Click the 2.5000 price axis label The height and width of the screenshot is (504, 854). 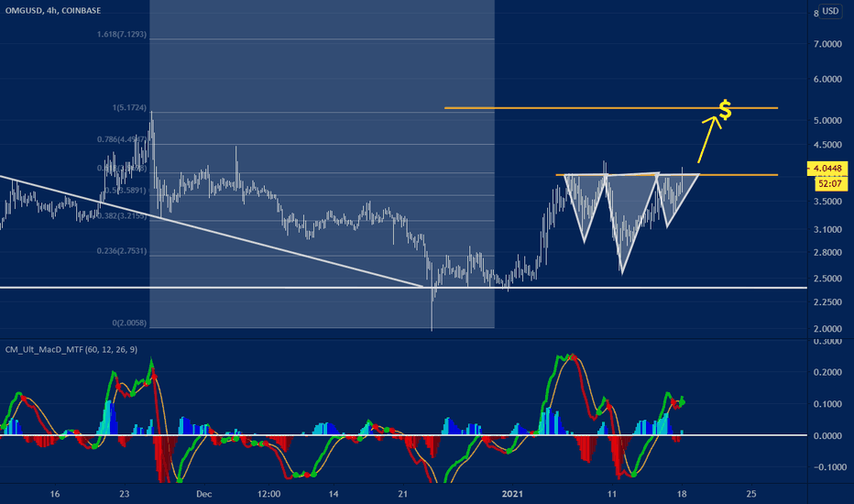(x=827, y=279)
